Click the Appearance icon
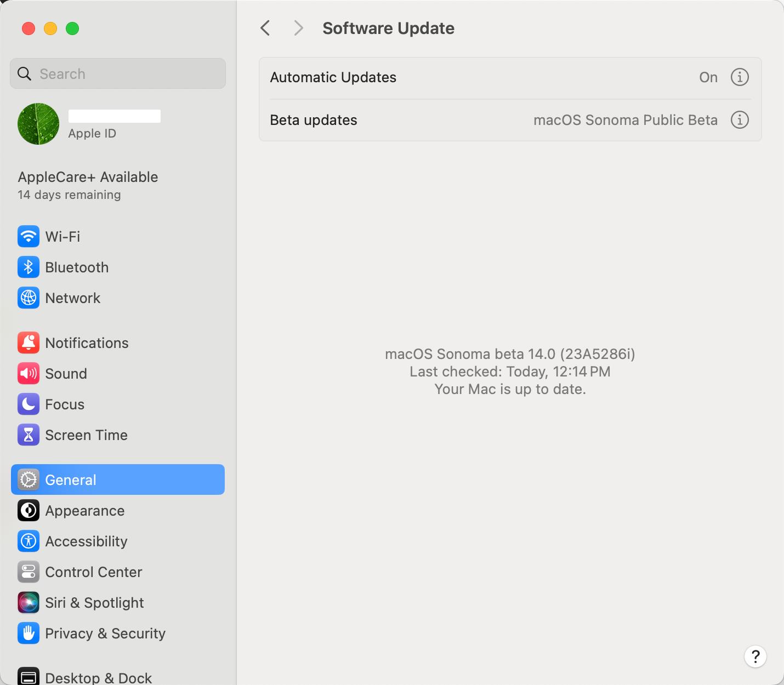784x685 pixels. click(x=29, y=511)
